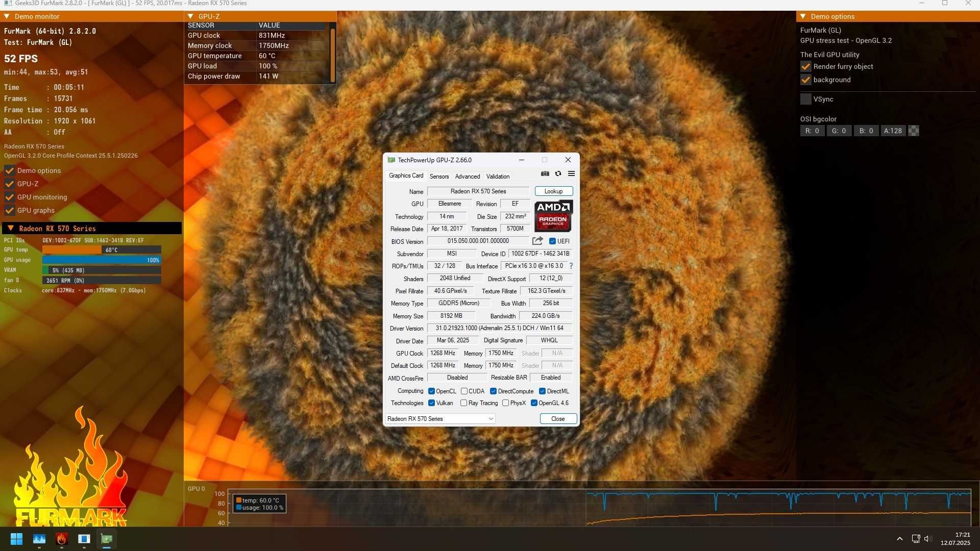Switch to the Advanced tab
980x551 pixels.
tap(468, 177)
